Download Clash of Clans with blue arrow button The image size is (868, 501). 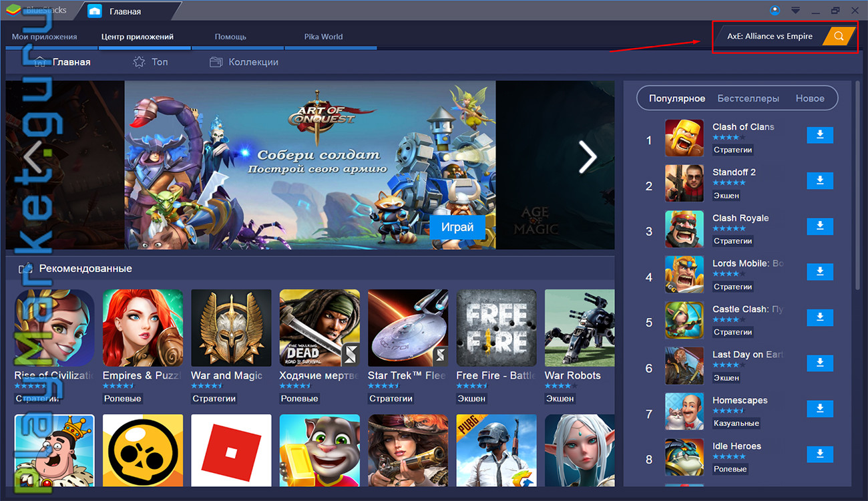820,135
